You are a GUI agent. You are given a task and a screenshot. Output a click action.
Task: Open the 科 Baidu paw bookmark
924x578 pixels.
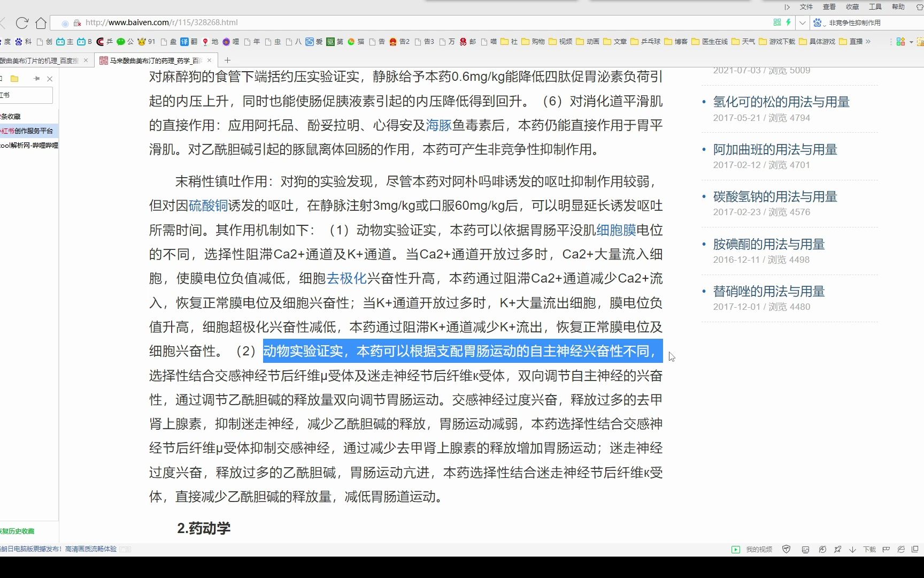pos(23,41)
